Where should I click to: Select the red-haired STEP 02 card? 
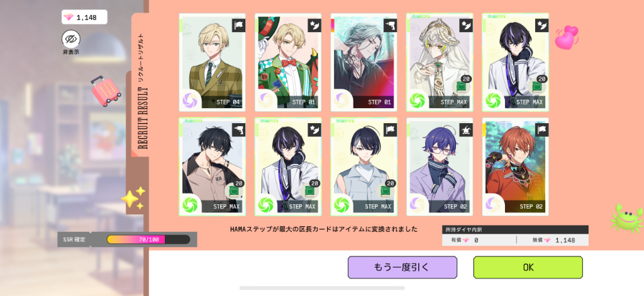[x=516, y=167]
